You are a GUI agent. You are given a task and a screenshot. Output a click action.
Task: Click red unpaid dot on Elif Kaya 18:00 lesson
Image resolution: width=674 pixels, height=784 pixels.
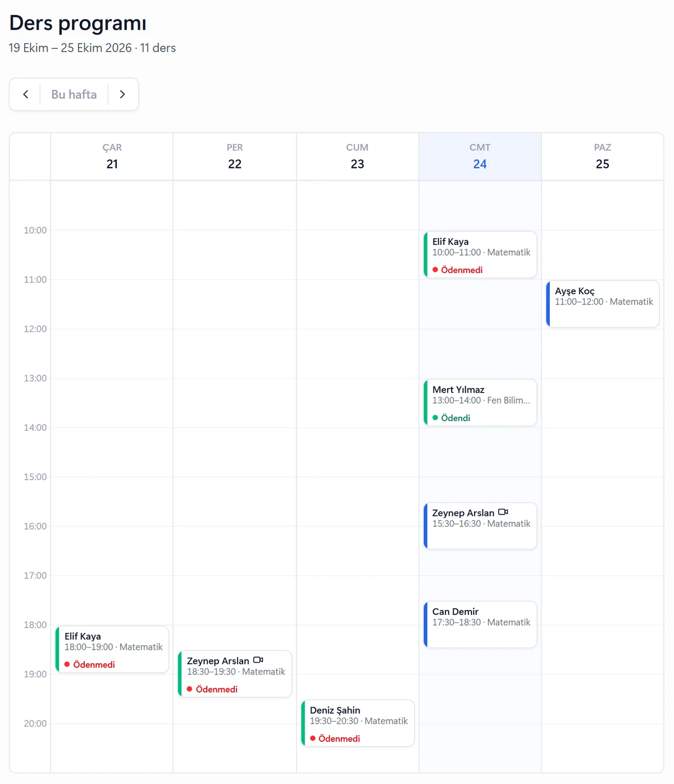pos(67,664)
